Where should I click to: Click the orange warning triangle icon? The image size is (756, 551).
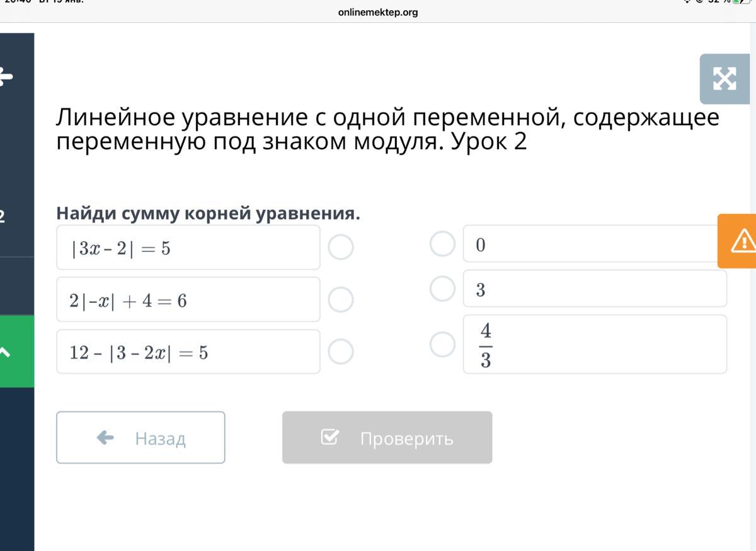point(742,241)
